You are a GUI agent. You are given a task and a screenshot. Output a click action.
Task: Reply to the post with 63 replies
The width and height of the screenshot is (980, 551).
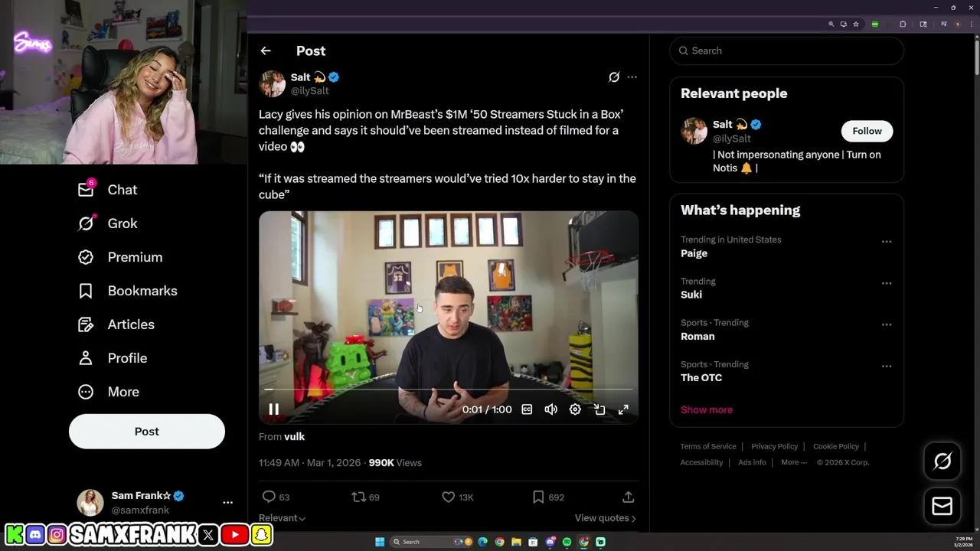pyautogui.click(x=276, y=497)
